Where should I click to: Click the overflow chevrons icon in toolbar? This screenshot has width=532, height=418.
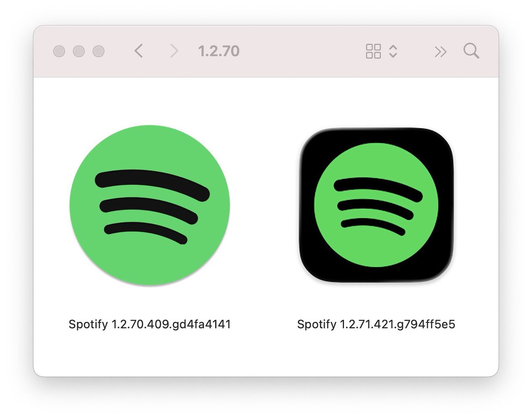(441, 52)
